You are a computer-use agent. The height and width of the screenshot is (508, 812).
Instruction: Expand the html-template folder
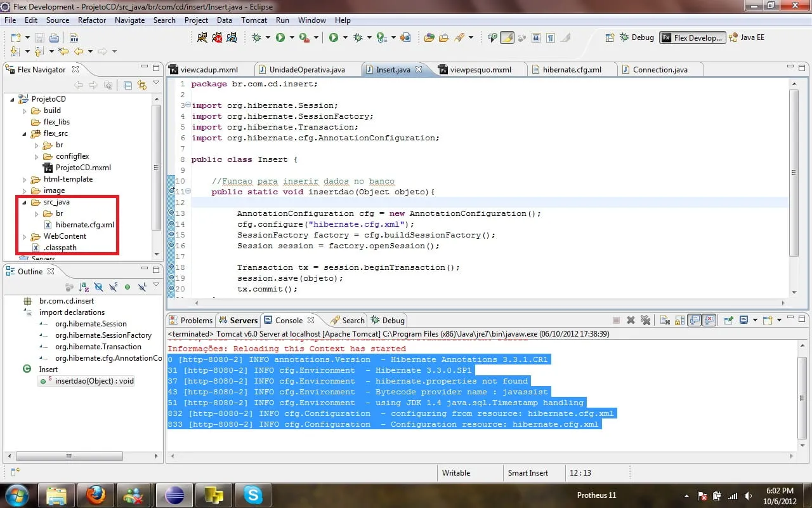tap(25, 180)
